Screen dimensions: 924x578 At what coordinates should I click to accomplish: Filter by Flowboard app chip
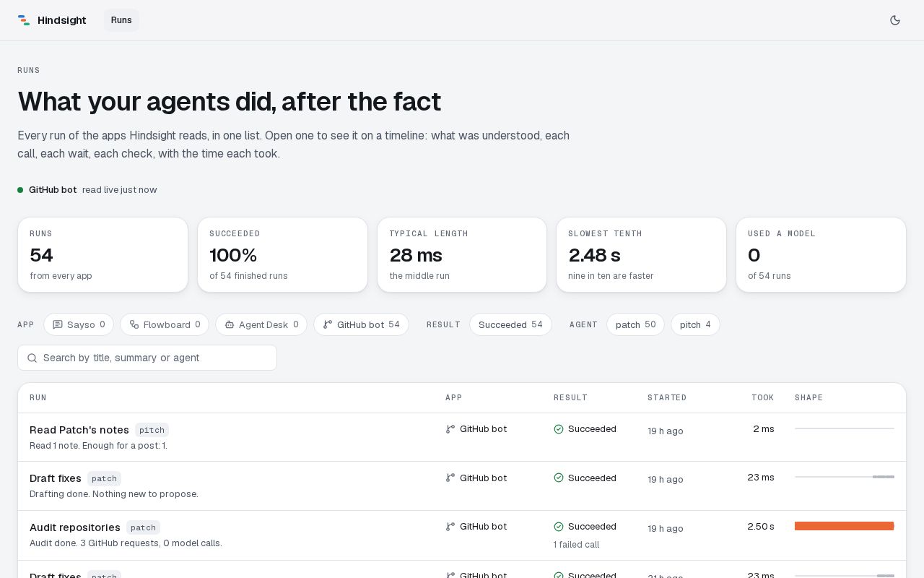click(165, 324)
